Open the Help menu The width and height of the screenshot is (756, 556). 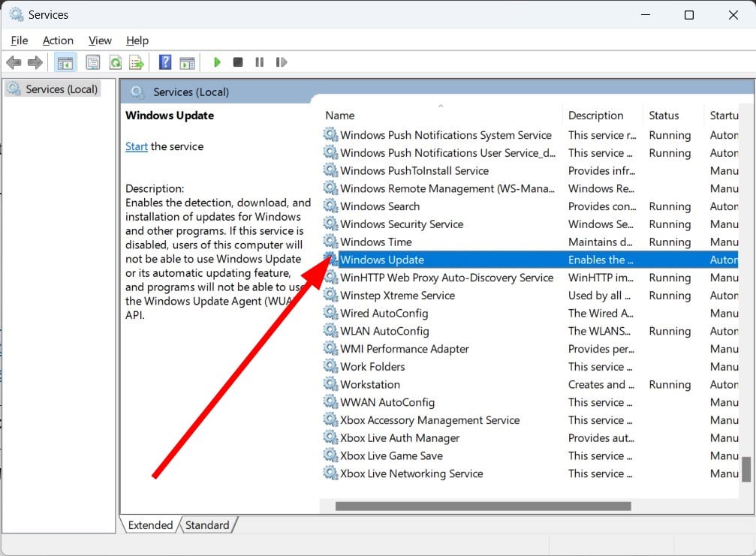[x=137, y=41]
